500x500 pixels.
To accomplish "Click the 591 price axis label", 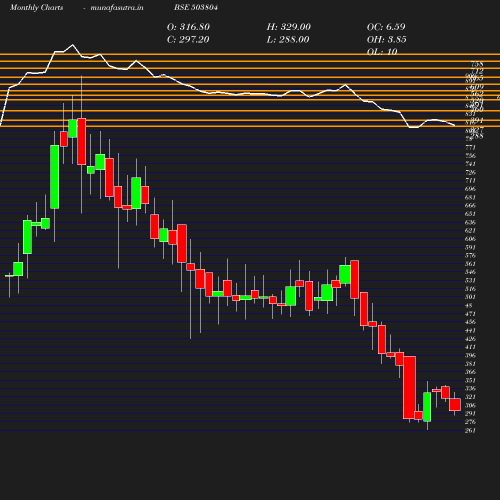I will (x=470, y=247).
